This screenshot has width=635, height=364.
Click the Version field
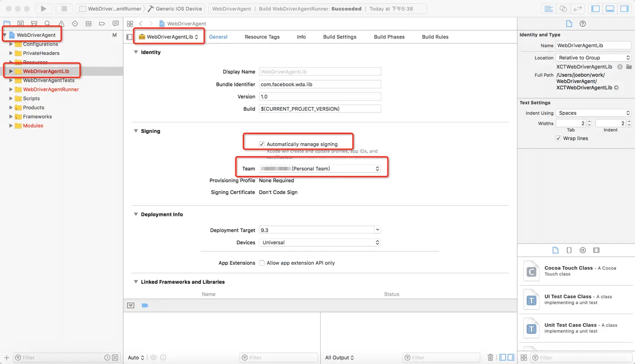tap(320, 97)
